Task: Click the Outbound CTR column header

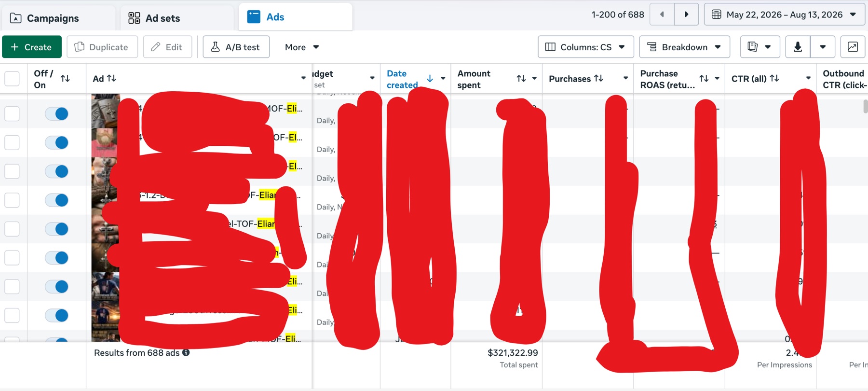Action: tap(844, 79)
